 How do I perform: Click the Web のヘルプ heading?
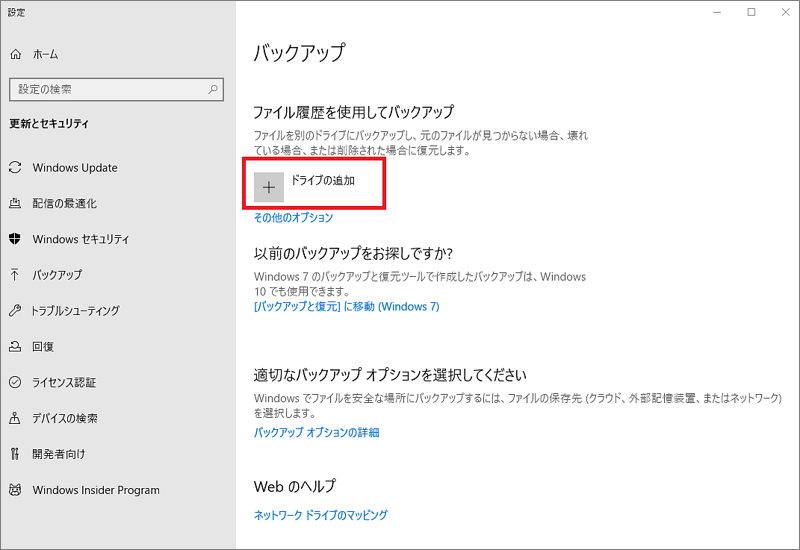click(x=295, y=486)
